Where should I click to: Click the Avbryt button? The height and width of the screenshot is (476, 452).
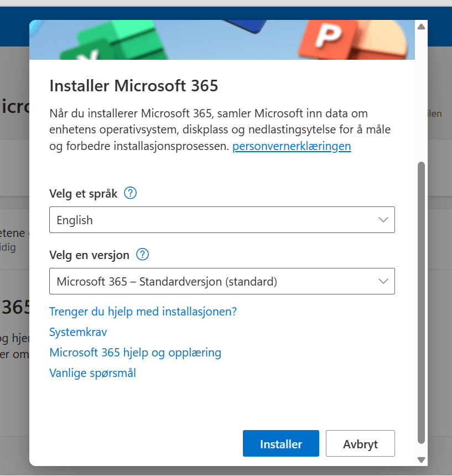(x=360, y=443)
